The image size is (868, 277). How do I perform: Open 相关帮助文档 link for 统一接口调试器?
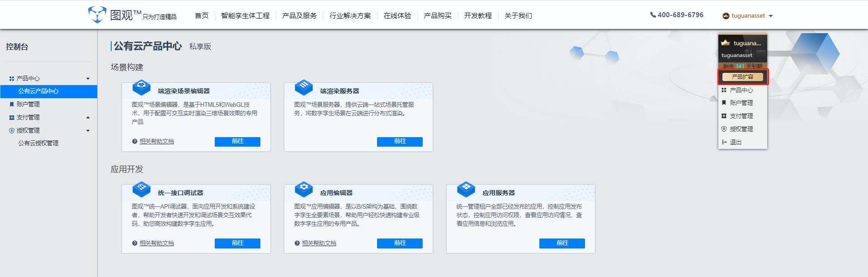(x=157, y=243)
